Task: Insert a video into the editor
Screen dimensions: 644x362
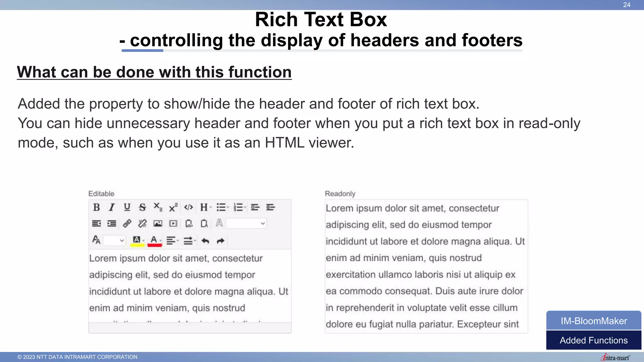Action: click(173, 224)
